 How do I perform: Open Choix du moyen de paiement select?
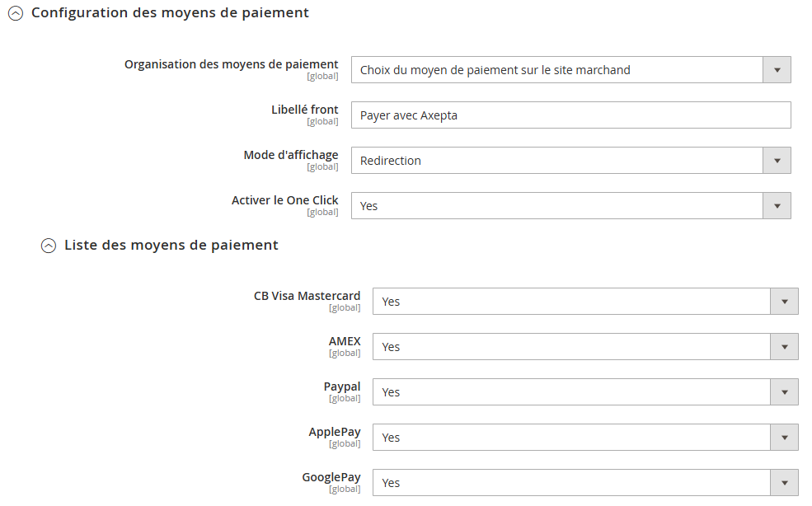570,70
